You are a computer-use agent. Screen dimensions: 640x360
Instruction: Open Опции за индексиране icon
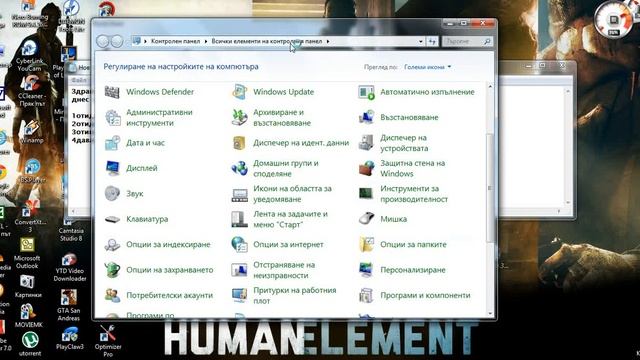click(112, 244)
